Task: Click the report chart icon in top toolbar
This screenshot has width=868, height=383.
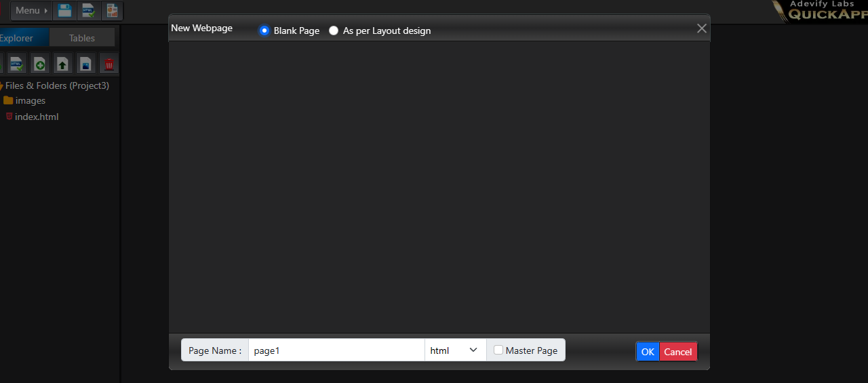Action: pos(112,11)
